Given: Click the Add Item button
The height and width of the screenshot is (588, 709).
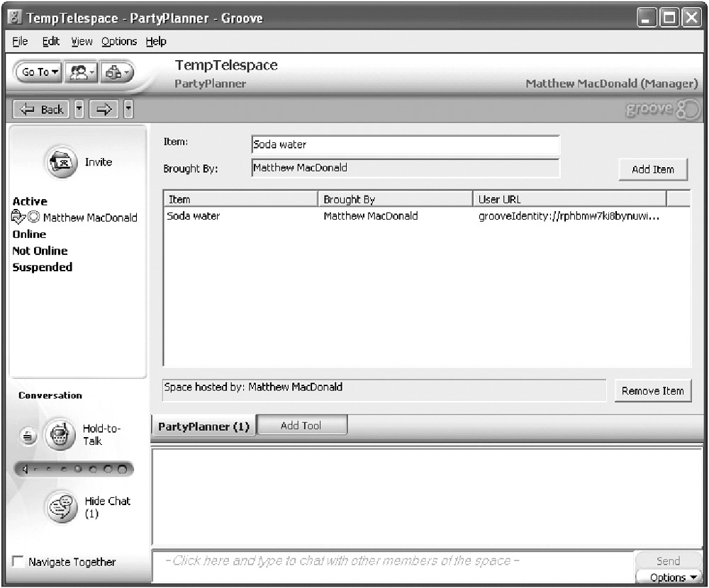Looking at the screenshot, I should point(652,169).
